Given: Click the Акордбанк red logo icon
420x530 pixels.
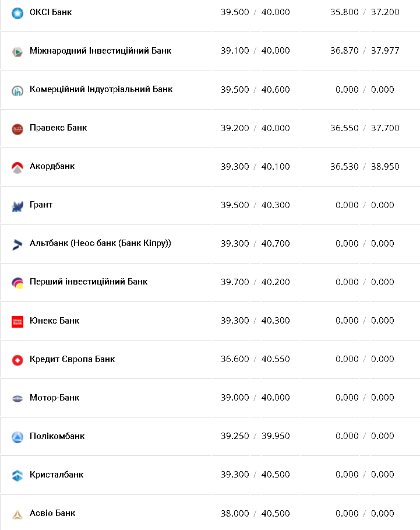Looking at the screenshot, I should pos(17,167).
